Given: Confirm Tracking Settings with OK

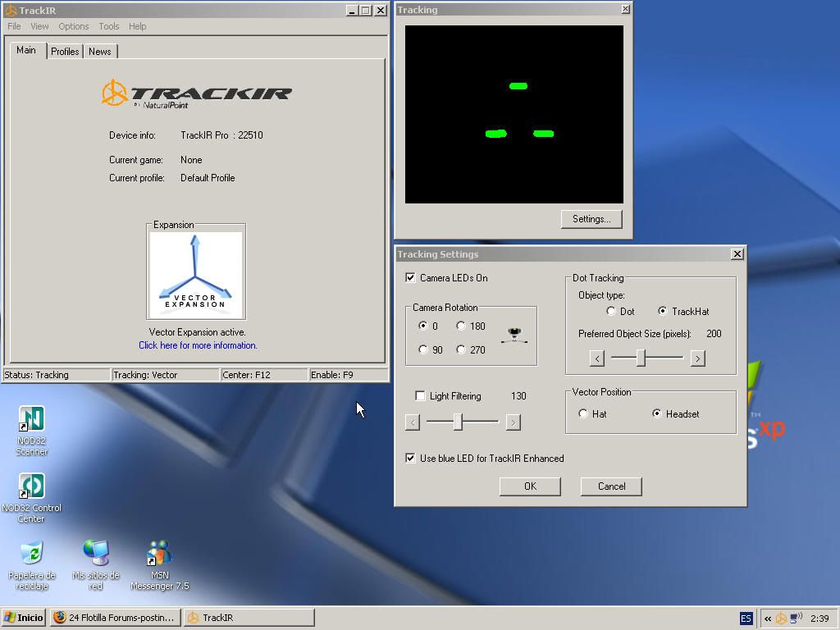Looking at the screenshot, I should (531, 486).
